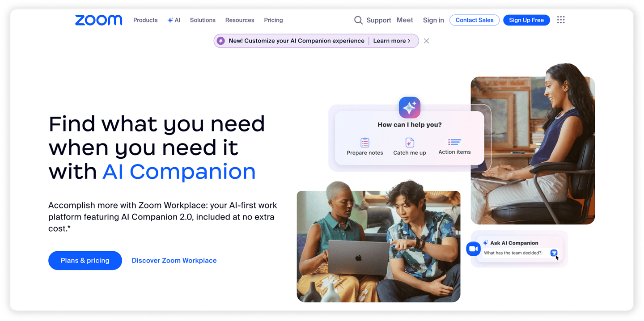
Task: Click the Sign in link
Action: pyautogui.click(x=433, y=20)
